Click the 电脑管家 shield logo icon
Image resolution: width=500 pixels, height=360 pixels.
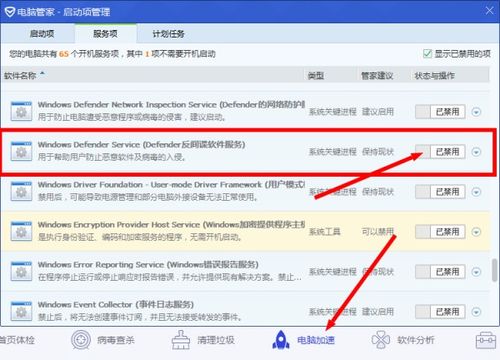(10, 12)
